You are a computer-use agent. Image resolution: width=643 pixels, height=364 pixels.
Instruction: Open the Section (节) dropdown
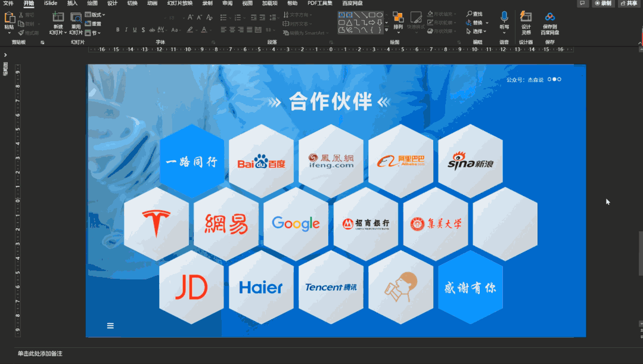point(93,33)
